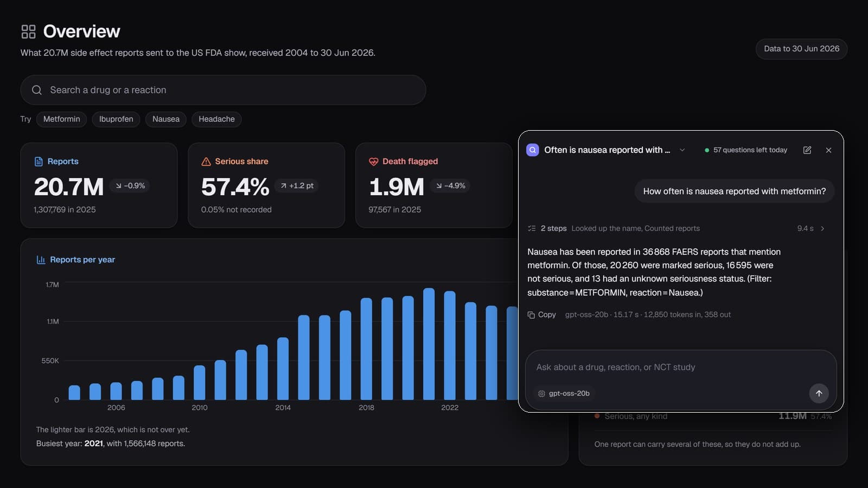Screen dimensions: 868x488
Task: Click the 57.4% serious share value
Action: [235, 187]
